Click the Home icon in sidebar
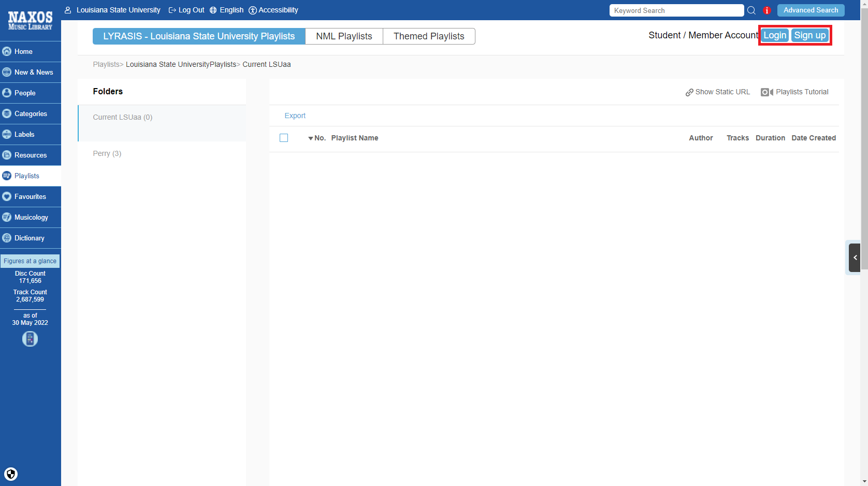Image resolution: width=868 pixels, height=486 pixels. (x=7, y=51)
